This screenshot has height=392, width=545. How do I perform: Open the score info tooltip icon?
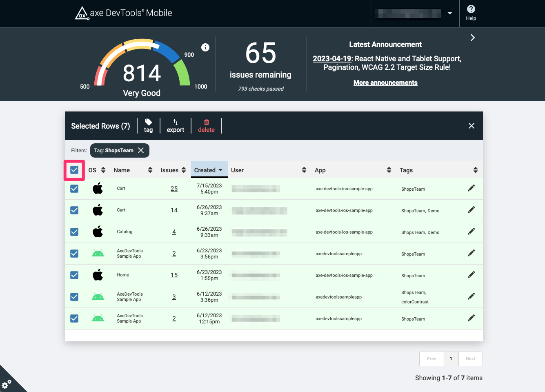pos(205,47)
